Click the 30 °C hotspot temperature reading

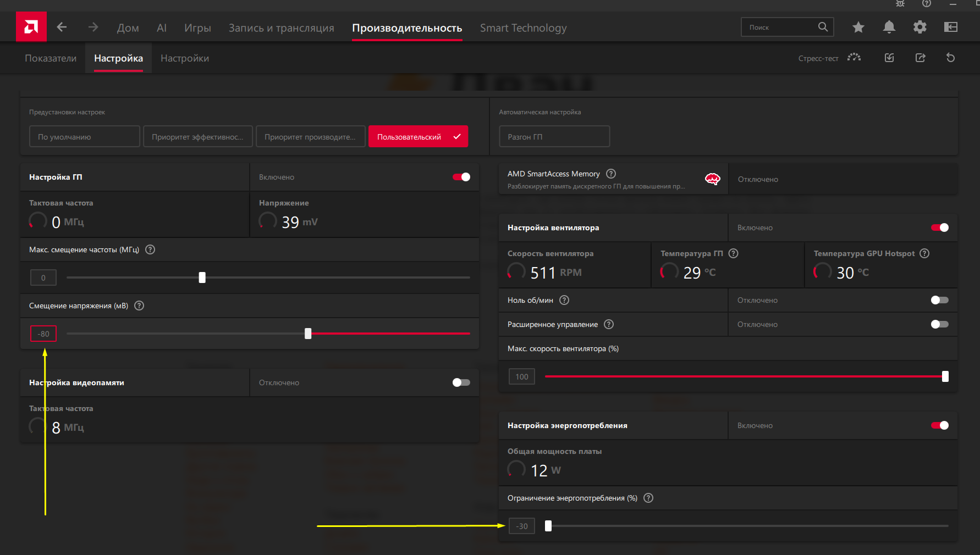853,273
